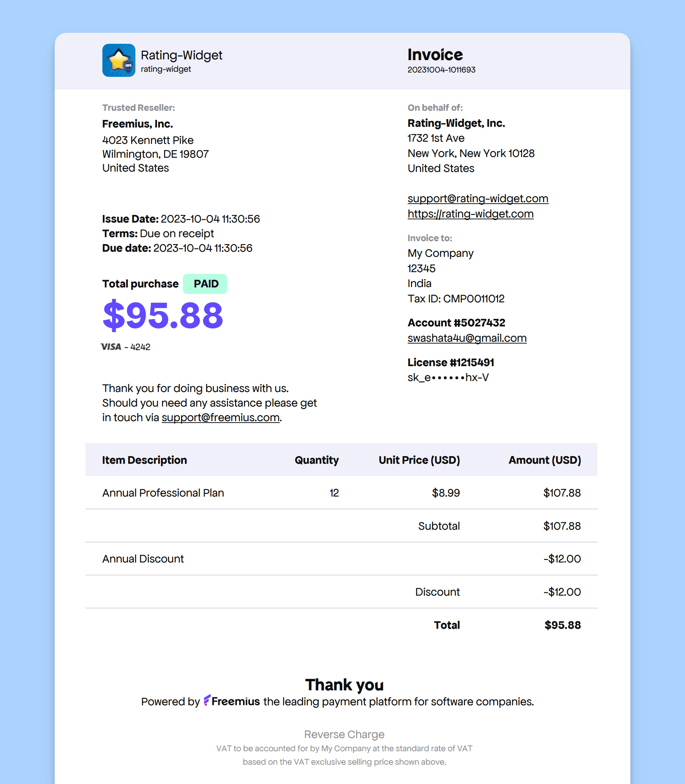Click the large $95.88 total purchase amount
The height and width of the screenshot is (784, 685).
pyautogui.click(x=163, y=315)
